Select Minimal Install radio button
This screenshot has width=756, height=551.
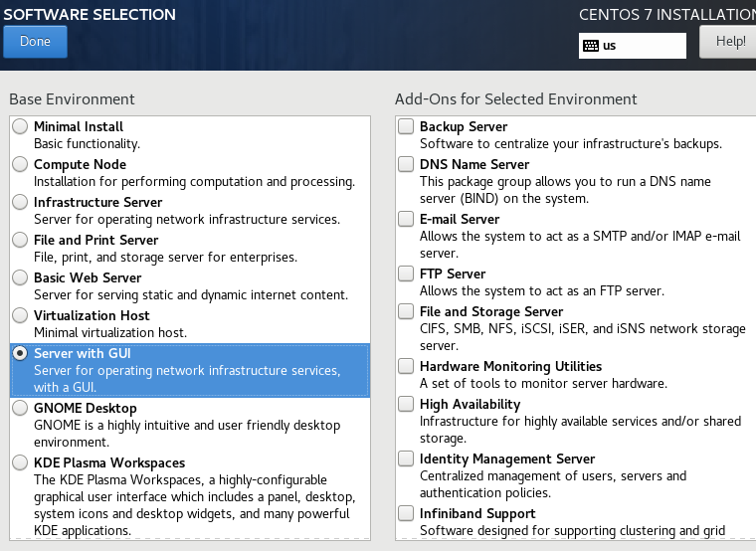click(x=20, y=127)
